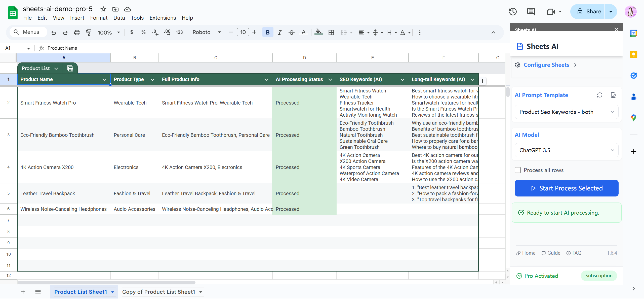Click the font size input field

243,32
